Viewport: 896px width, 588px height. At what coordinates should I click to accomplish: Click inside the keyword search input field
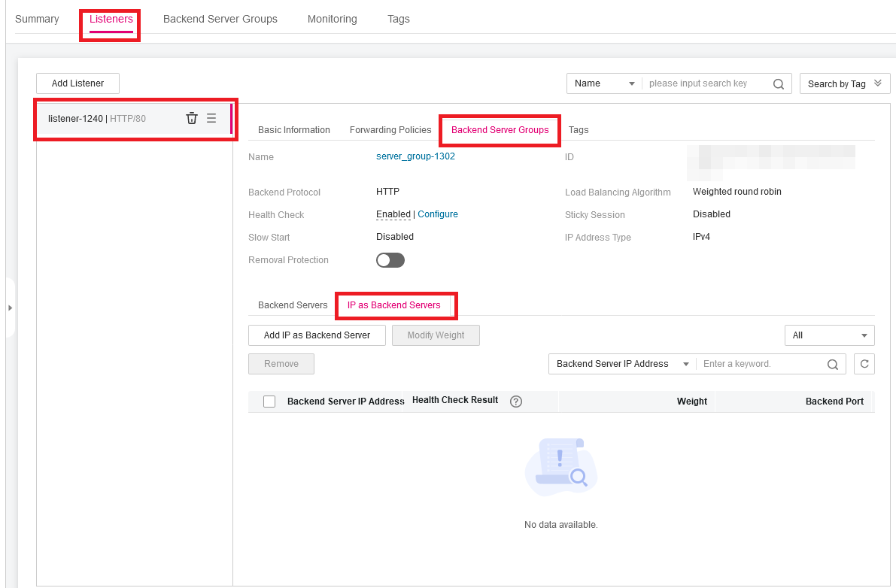pos(760,363)
